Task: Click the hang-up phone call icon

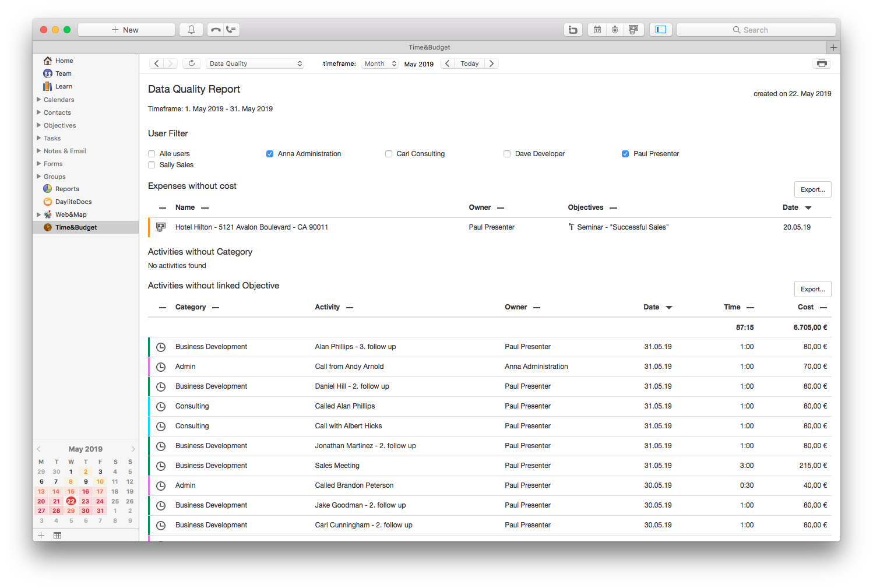Action: pos(216,30)
